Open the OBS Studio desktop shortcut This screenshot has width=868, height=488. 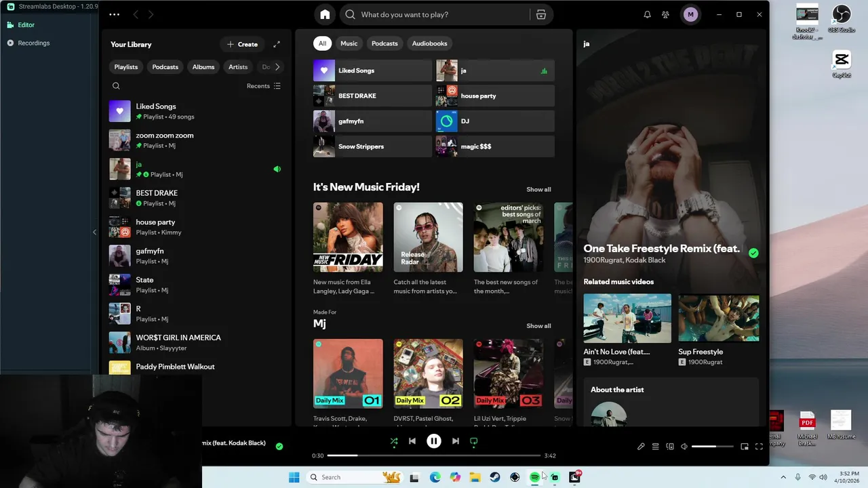(842, 19)
